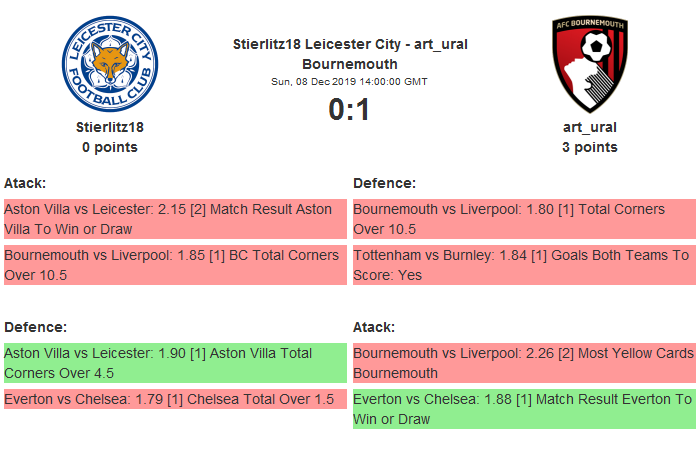
Task: Click the 0:1 match score
Action: [349, 109]
